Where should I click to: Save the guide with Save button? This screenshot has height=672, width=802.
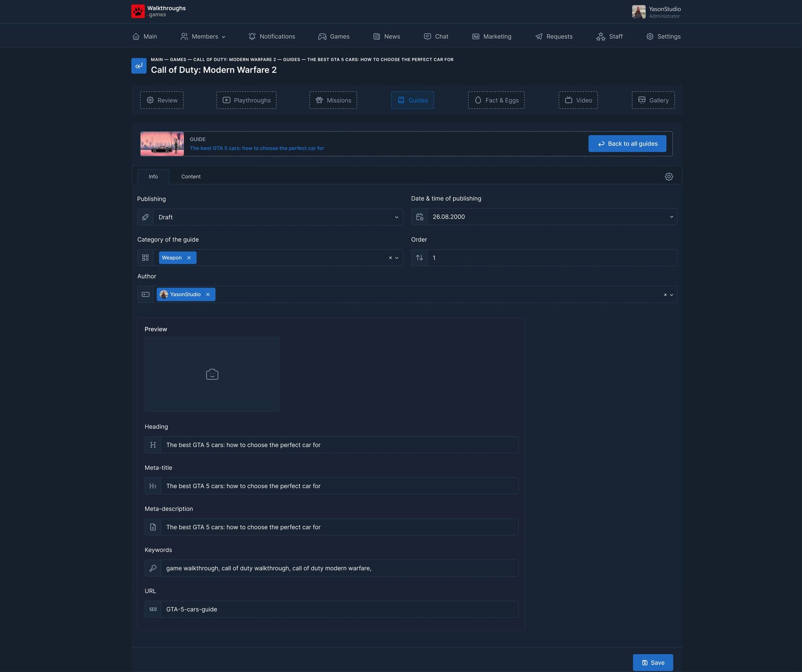[x=653, y=662]
